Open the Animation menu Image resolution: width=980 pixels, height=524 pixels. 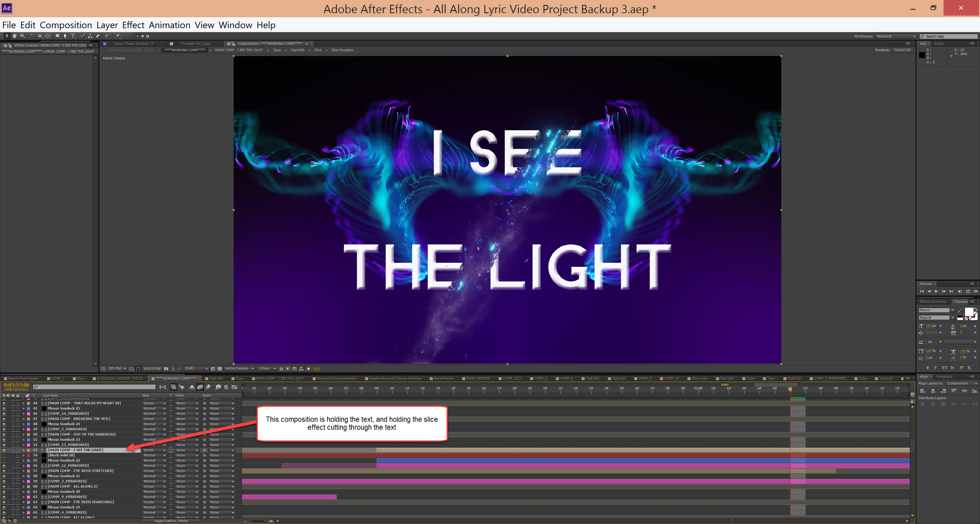coord(169,25)
